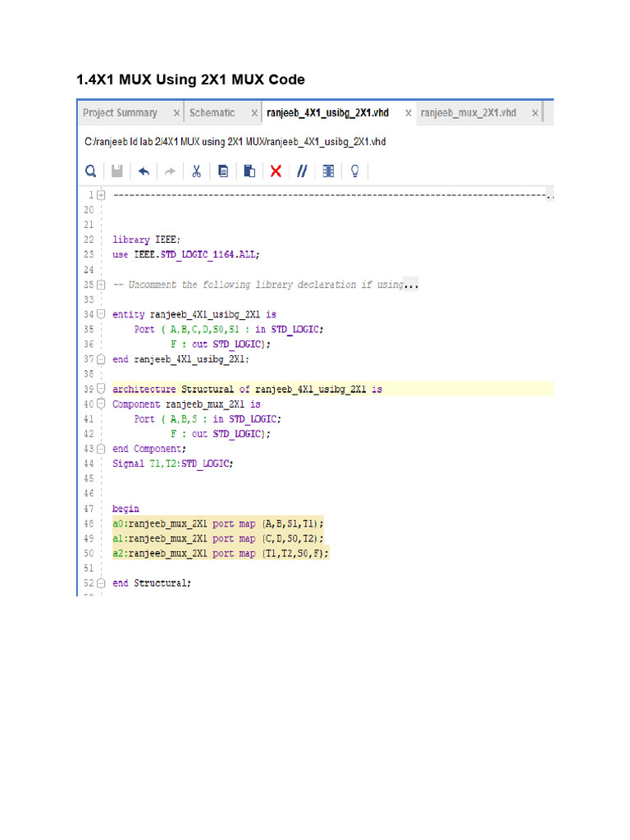
Task: Click the lightbulb language templates icon
Action: (355, 171)
